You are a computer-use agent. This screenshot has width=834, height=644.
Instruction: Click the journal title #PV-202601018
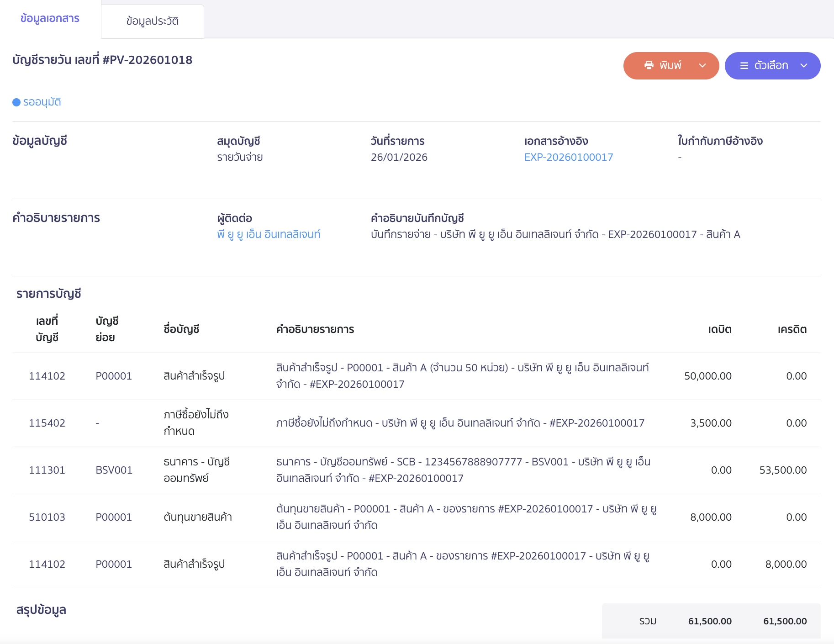coord(102,60)
